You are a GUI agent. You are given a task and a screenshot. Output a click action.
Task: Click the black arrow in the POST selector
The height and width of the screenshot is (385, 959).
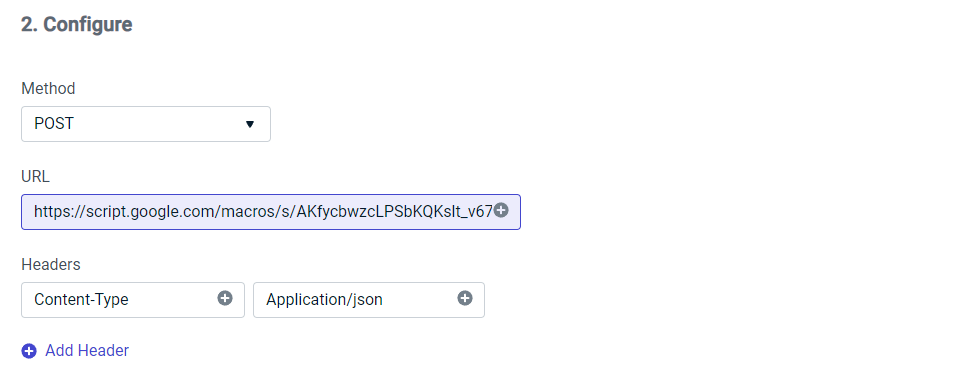[250, 124]
